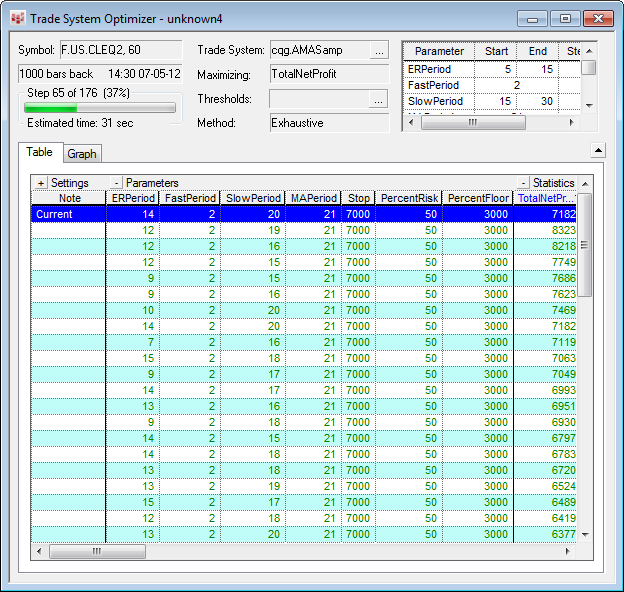Switch to the Graph tab
The width and height of the screenshot is (624, 592).
(82, 154)
